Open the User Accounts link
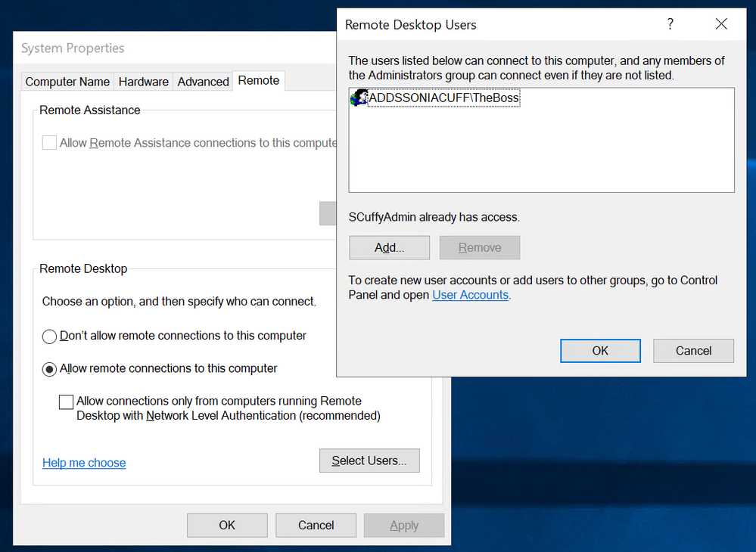Viewport: 756px width, 552px height. pyautogui.click(x=470, y=295)
